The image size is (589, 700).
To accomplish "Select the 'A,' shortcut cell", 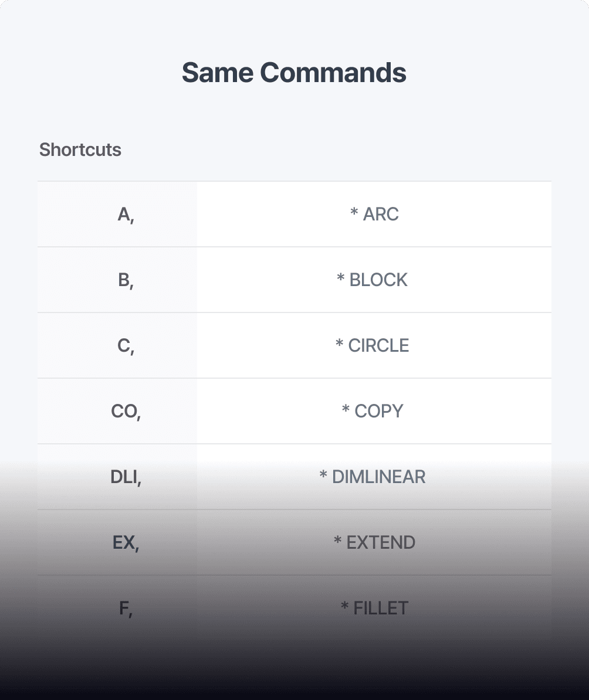I will [117, 215].
